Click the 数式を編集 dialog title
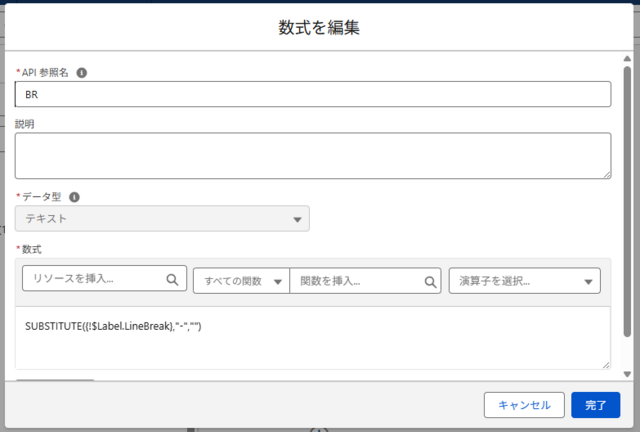This screenshot has width=640, height=432. point(319,28)
